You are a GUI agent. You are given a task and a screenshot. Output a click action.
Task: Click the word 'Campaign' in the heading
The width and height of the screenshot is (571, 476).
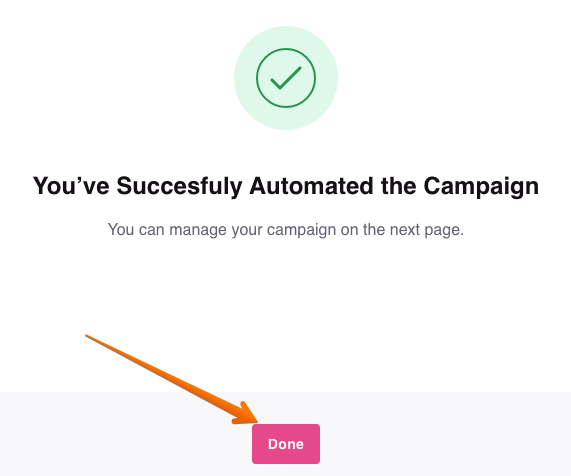[x=481, y=187]
